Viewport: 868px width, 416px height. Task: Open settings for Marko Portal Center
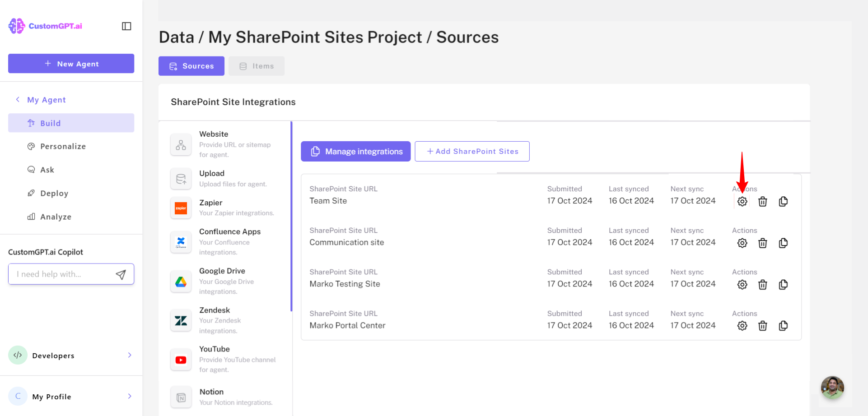742,326
